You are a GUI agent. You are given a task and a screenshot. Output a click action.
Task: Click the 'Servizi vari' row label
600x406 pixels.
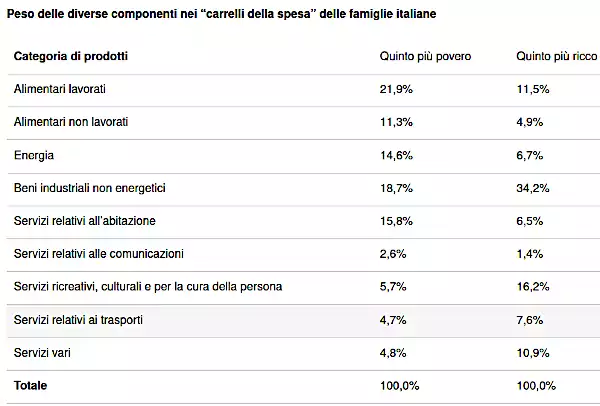(42, 353)
